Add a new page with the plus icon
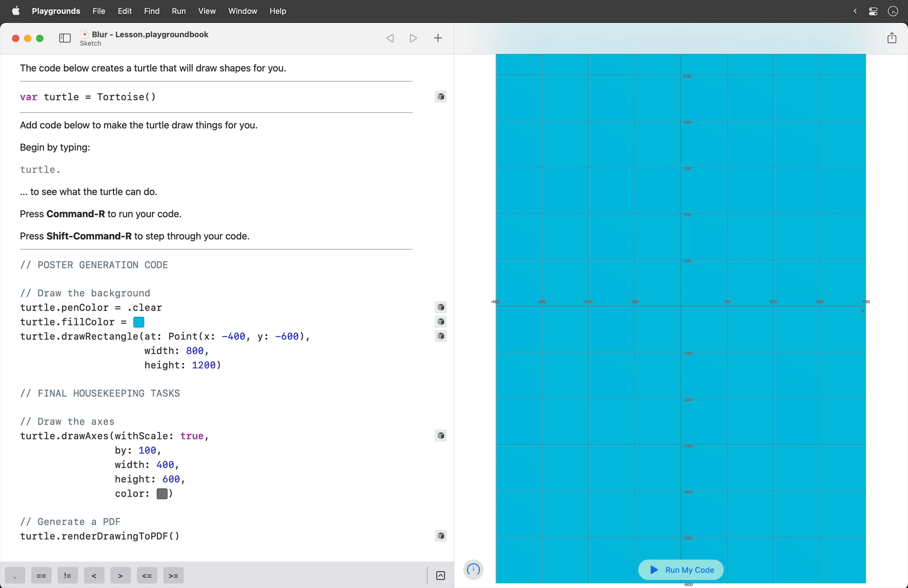The image size is (908, 588). 438,38
